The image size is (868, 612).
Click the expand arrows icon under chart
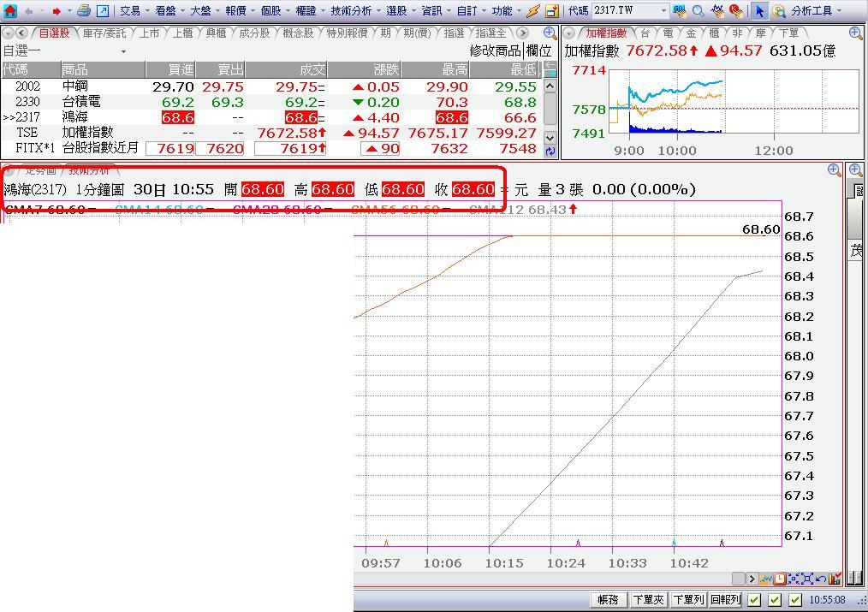coord(807,579)
